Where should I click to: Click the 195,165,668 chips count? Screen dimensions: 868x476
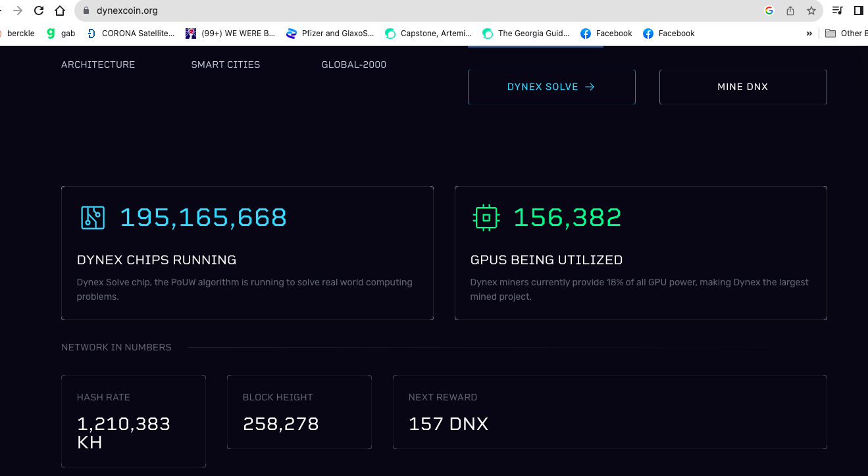click(x=203, y=218)
